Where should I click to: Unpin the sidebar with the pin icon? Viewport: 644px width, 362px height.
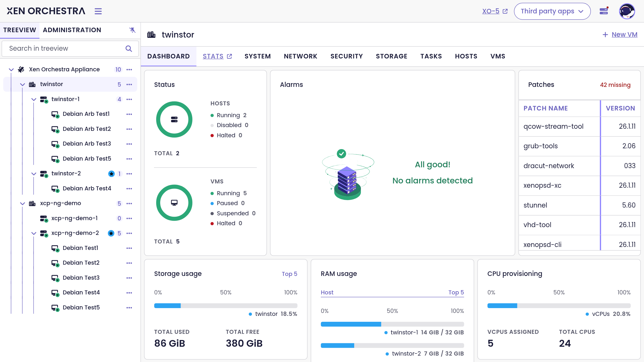click(132, 30)
